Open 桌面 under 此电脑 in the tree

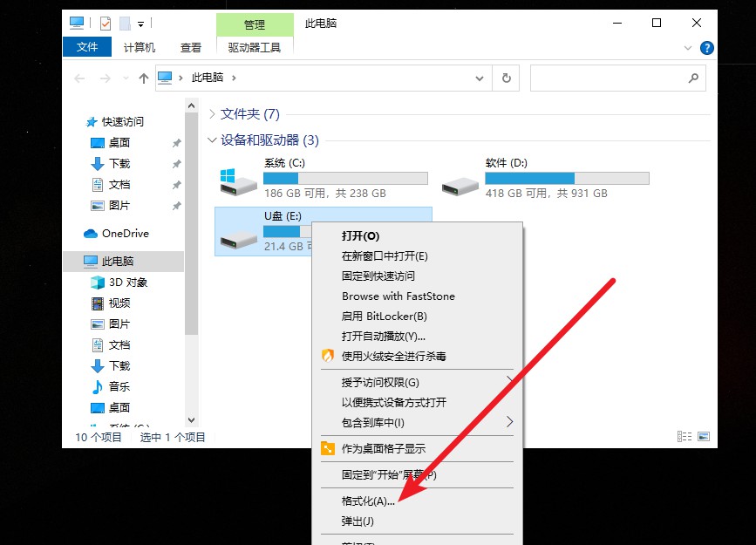coord(119,407)
